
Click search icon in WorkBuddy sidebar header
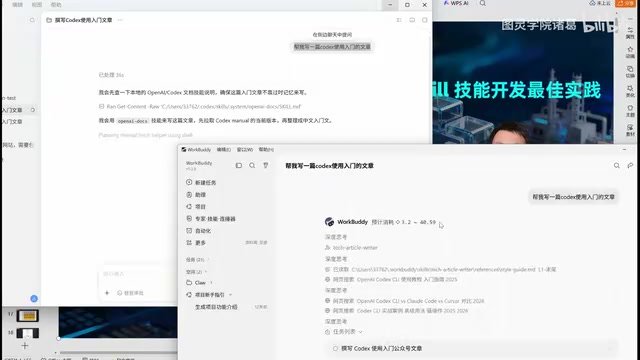[x=252, y=165]
